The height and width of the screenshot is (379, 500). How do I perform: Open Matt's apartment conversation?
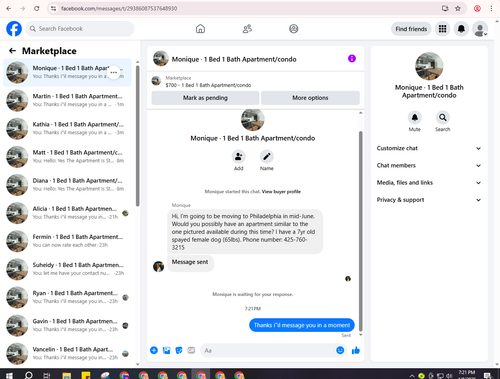click(x=67, y=157)
